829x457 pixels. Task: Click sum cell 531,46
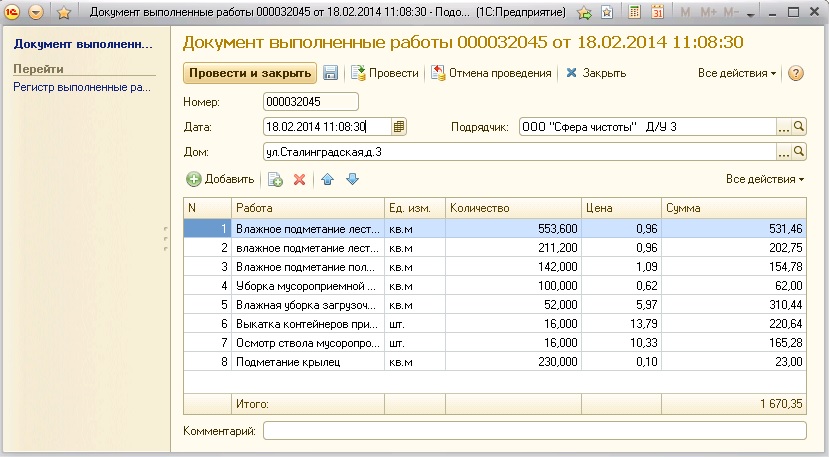click(734, 228)
